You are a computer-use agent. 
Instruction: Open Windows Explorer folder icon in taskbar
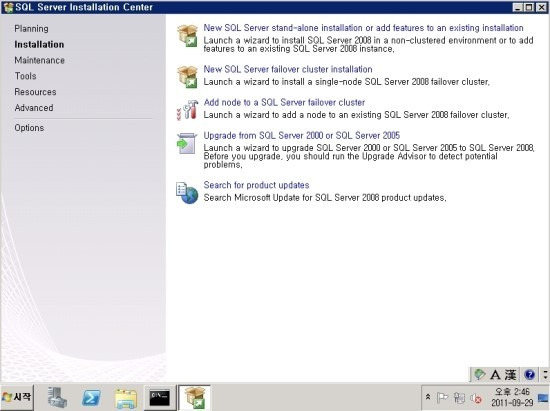126,398
